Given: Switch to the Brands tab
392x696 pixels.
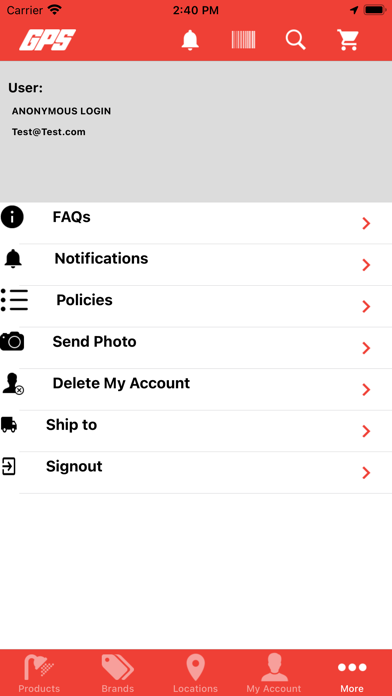Looking at the screenshot, I should tap(118, 673).
